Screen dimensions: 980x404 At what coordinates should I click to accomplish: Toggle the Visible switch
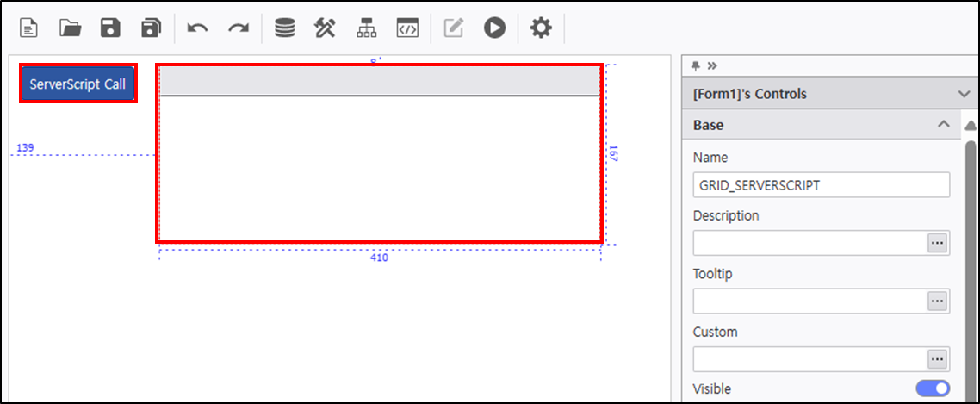click(x=933, y=388)
